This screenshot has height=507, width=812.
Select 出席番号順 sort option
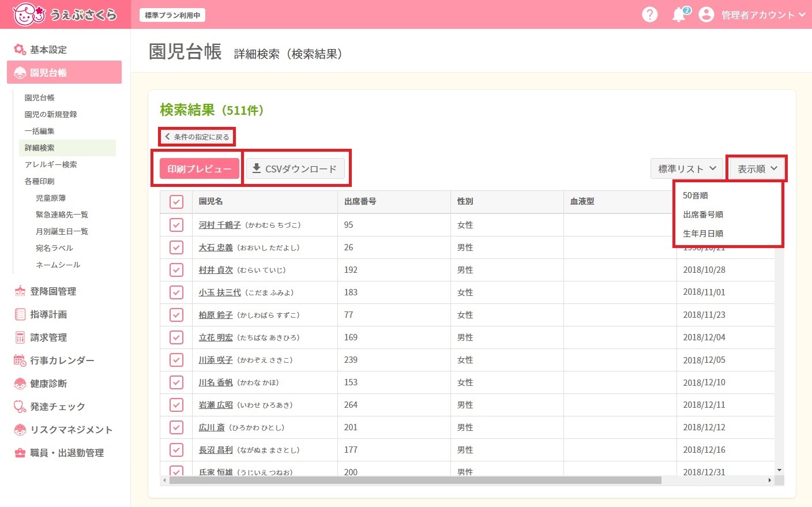(x=703, y=215)
